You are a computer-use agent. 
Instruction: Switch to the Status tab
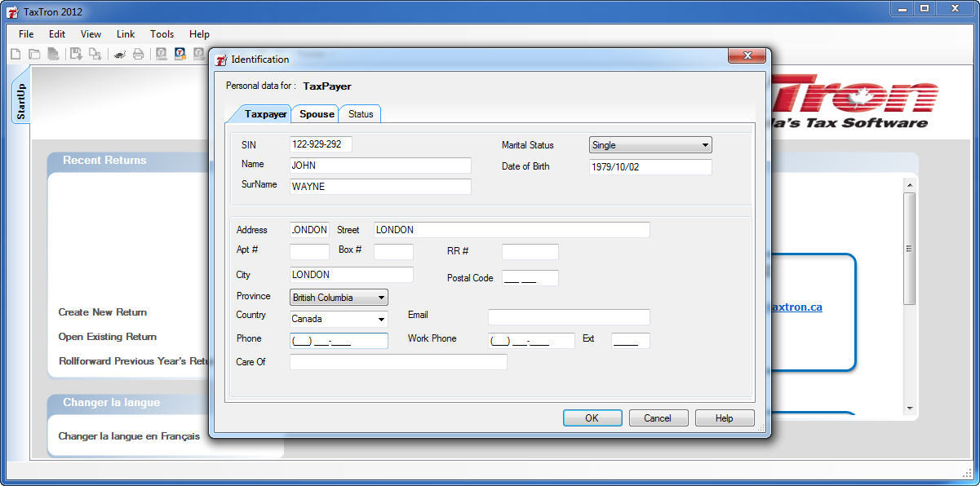click(x=361, y=114)
